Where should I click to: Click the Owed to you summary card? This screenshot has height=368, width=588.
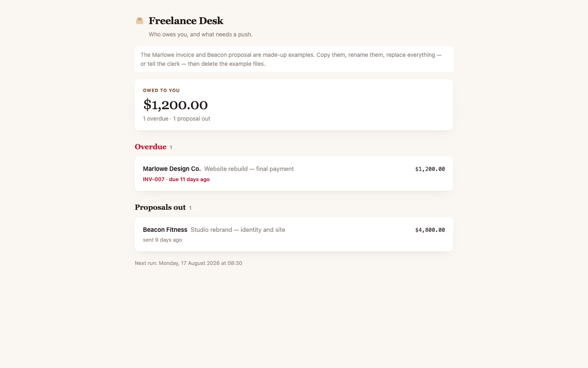click(294, 105)
